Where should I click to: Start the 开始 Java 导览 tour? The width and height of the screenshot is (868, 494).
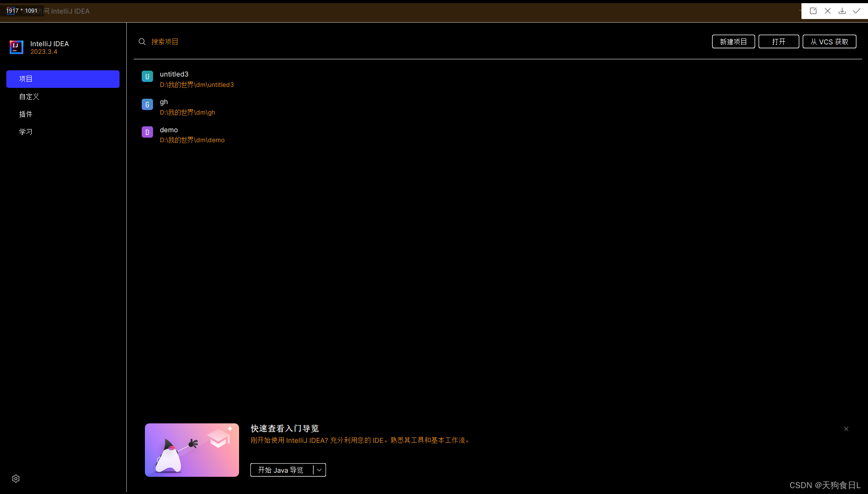point(281,470)
